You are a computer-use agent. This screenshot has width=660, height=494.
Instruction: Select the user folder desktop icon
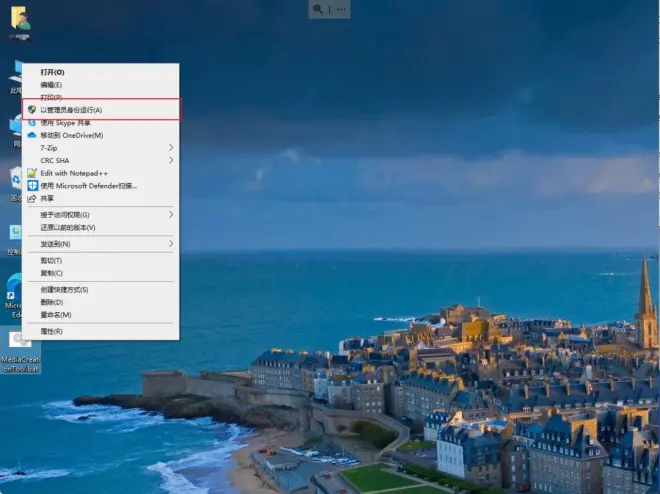[20, 22]
